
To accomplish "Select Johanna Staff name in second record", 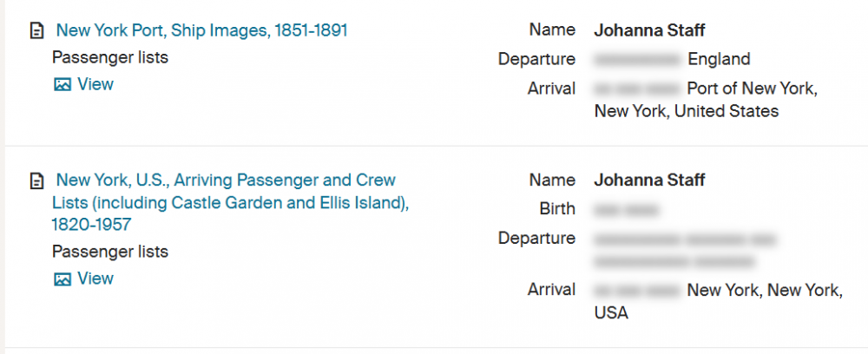I will point(649,180).
